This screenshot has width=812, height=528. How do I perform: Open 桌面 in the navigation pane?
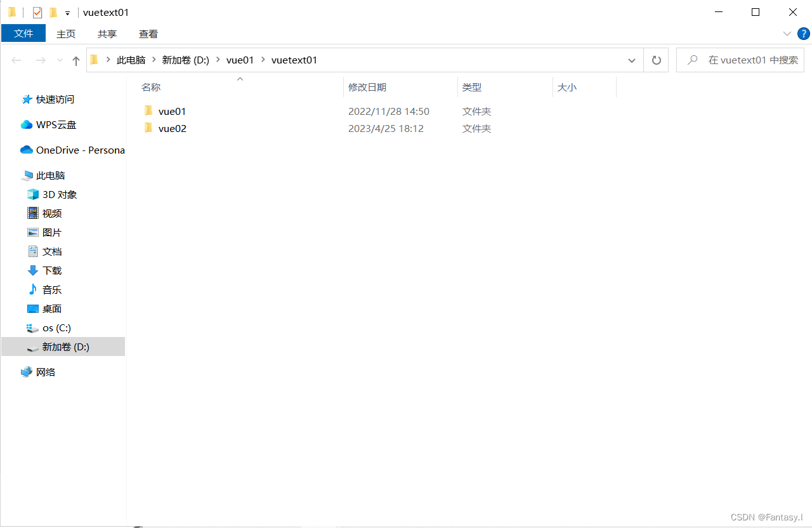coord(52,309)
